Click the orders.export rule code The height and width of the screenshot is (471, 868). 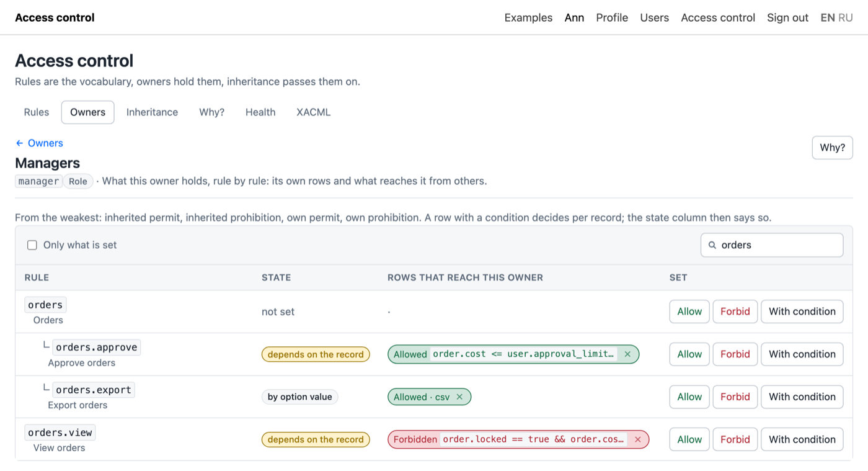94,390
